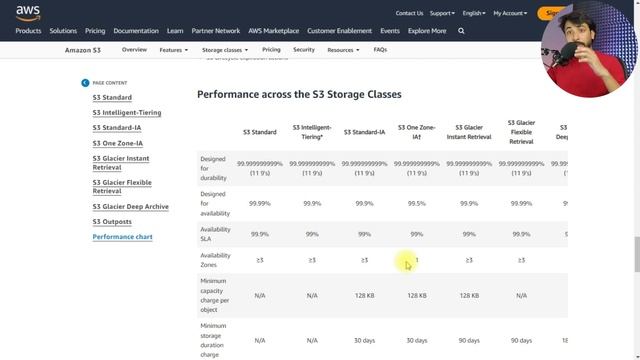Jump to S3 Glacier Deep Archive section

pos(131,207)
